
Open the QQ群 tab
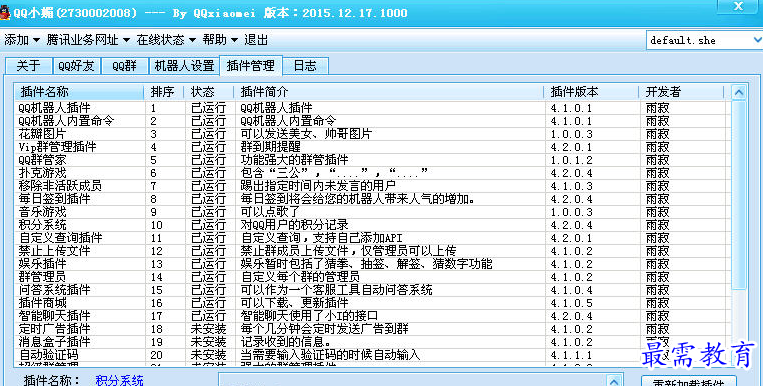point(125,66)
